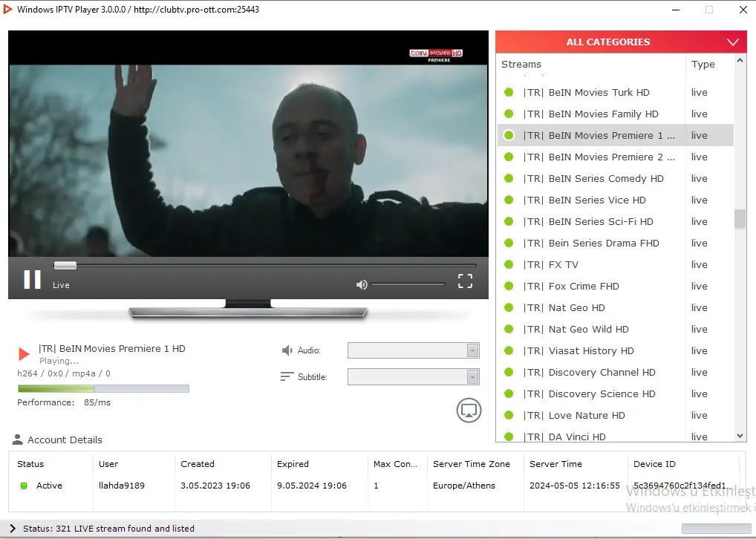Click the Created column header
This screenshot has width=756, height=539.
tap(198, 464)
